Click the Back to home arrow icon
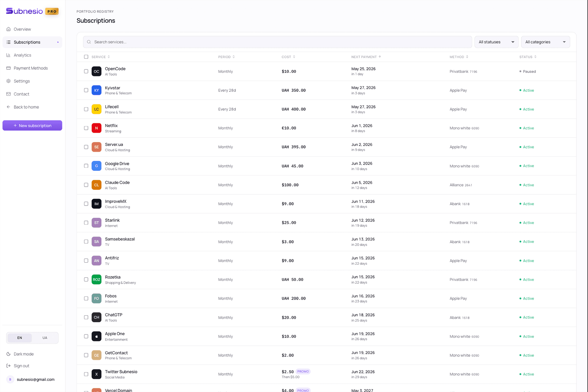The image size is (588, 392). pos(9,107)
